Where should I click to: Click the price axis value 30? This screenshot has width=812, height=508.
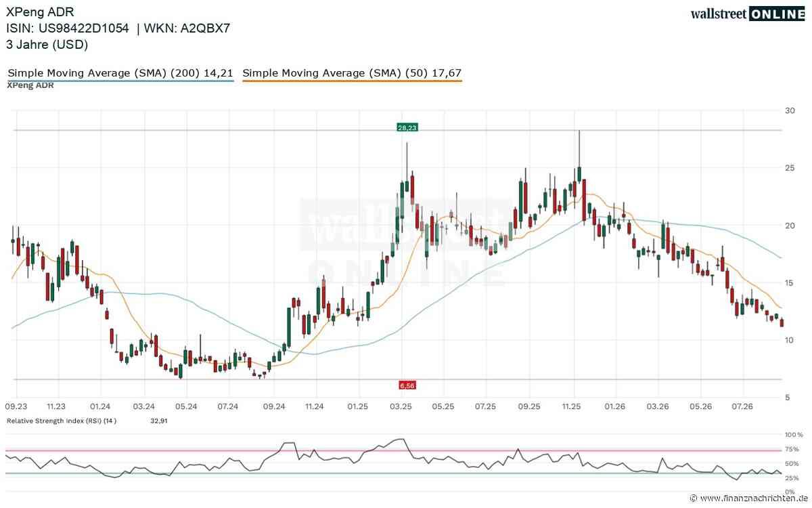[x=788, y=110]
